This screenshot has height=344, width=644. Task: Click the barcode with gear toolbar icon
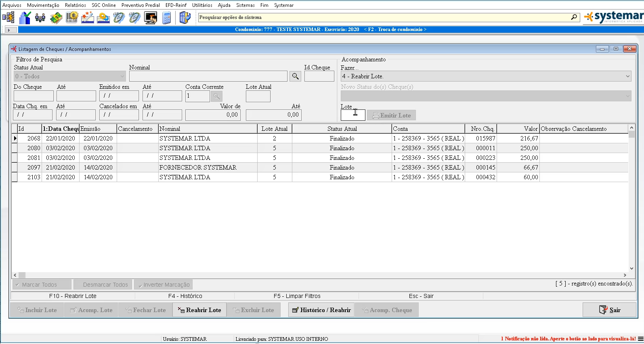coord(72,18)
